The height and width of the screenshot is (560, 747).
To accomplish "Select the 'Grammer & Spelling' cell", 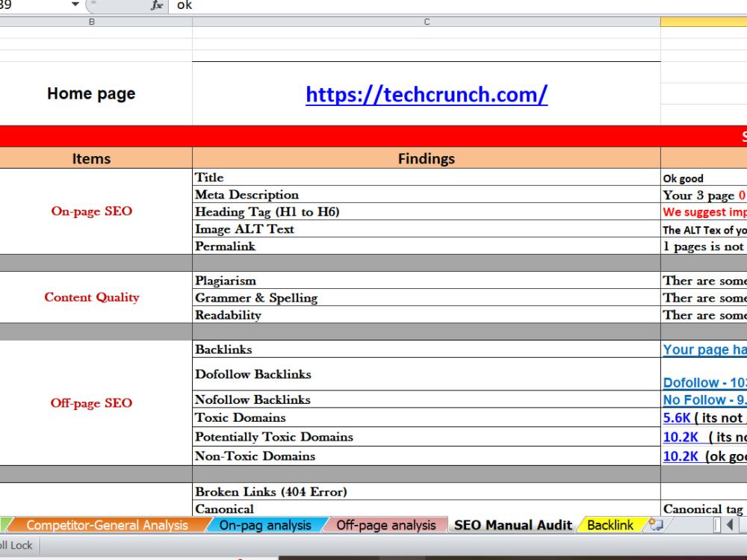I will tap(427, 298).
